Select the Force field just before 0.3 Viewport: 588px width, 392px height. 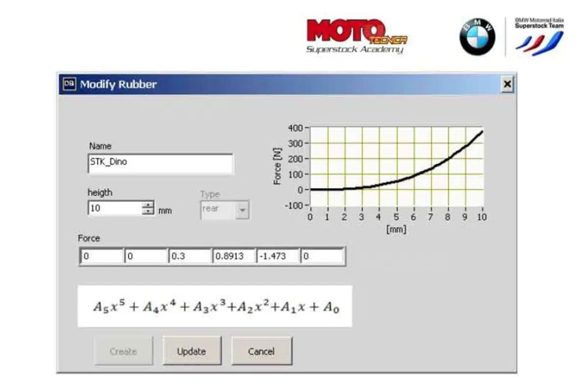tap(146, 256)
